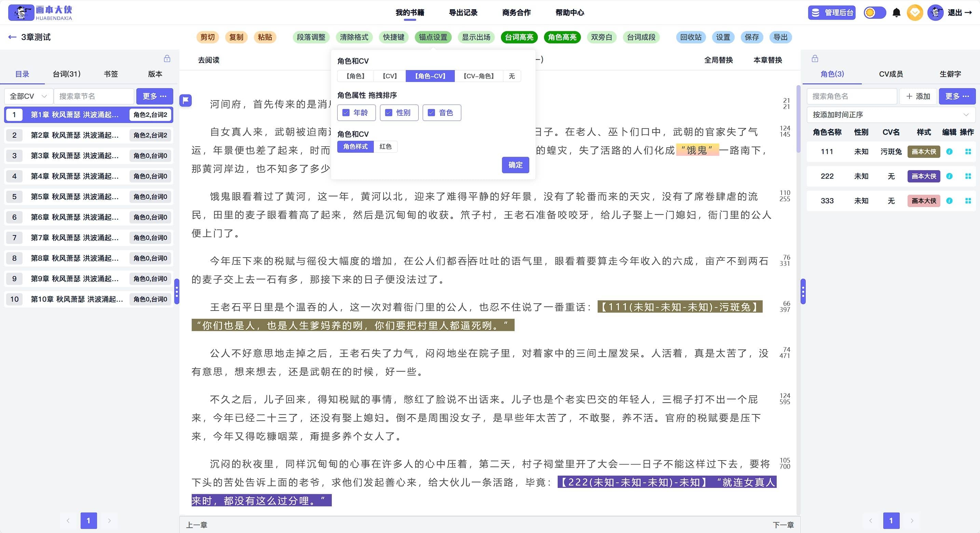This screenshot has height=533, width=980.
Task: Select the 无 format option
Action: (x=512, y=76)
